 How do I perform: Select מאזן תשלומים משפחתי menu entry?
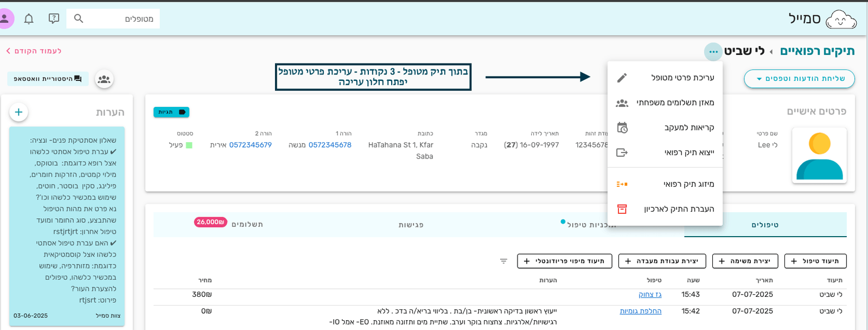click(665, 103)
